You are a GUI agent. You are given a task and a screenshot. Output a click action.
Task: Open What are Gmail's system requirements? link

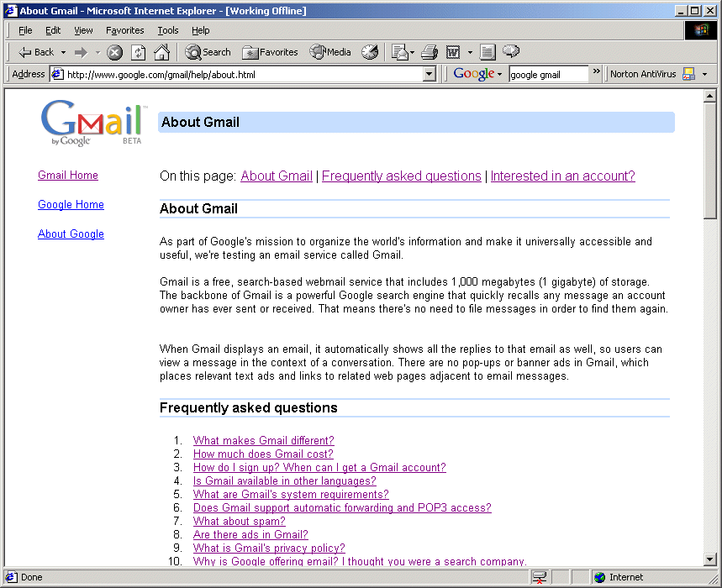pos(291,495)
